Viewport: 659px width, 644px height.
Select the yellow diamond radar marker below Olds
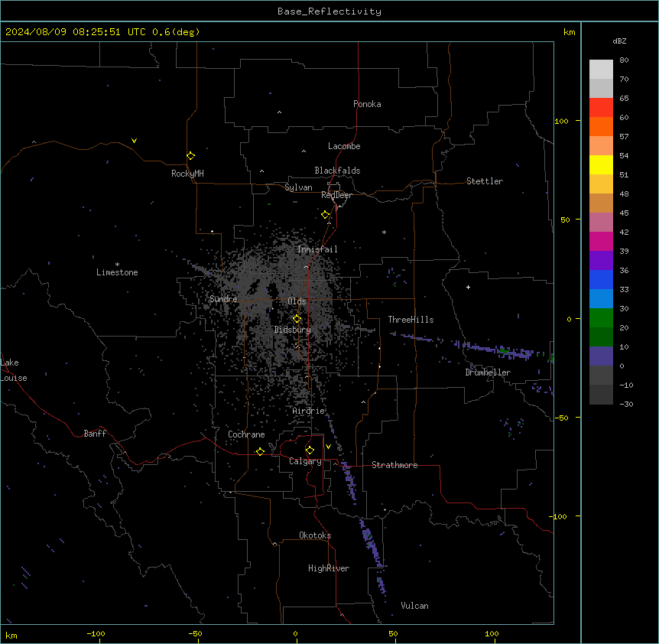(x=297, y=319)
